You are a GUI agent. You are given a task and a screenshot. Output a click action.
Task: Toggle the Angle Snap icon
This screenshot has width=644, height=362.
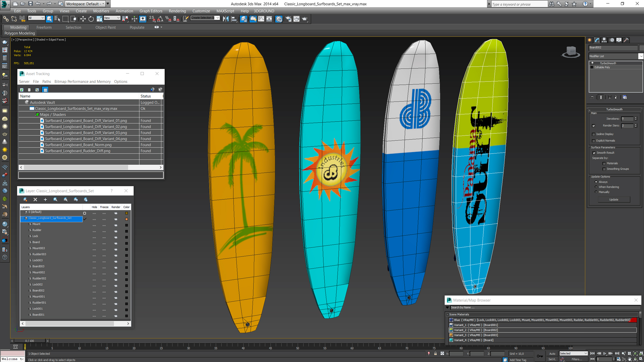point(160,19)
